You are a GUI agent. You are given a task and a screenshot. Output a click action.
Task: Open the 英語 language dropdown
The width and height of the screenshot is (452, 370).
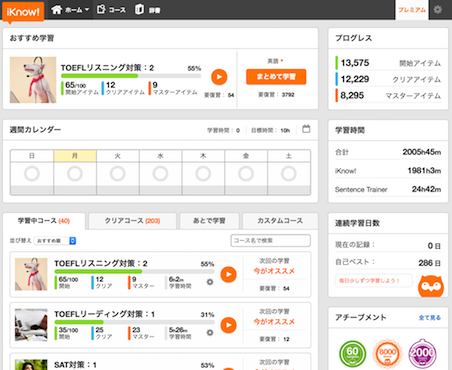275,61
